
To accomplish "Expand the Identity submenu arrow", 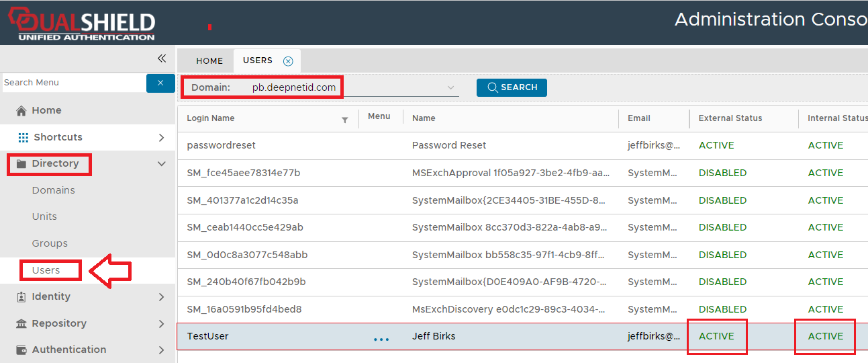I will [x=161, y=297].
